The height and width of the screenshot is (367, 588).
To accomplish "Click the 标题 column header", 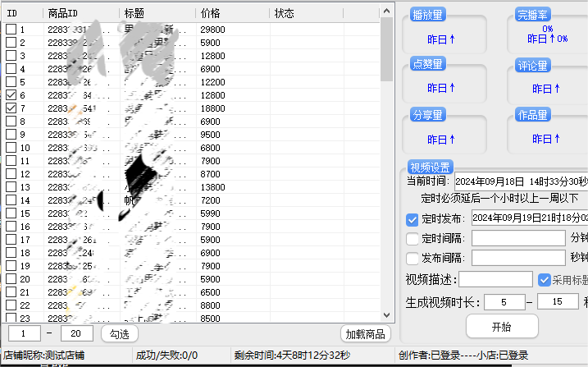I will click(157, 13).
